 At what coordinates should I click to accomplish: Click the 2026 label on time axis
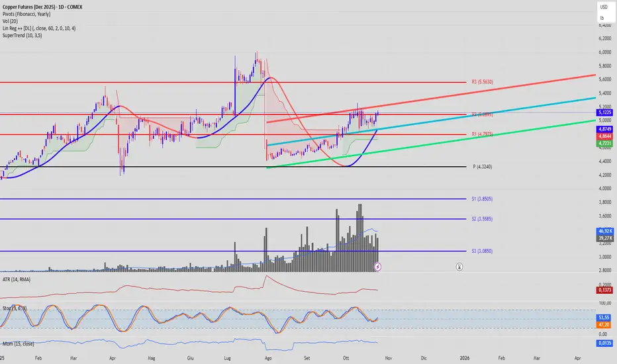pos(465,358)
